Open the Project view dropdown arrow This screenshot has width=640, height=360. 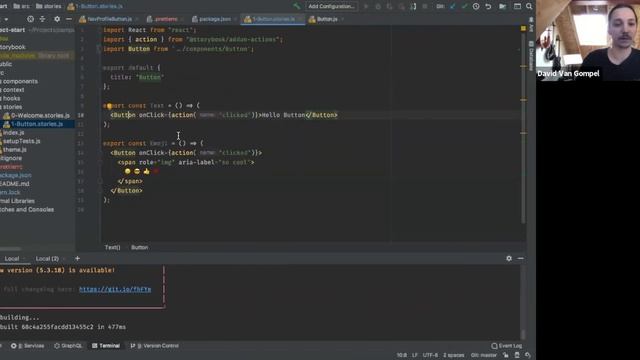(x=6, y=19)
